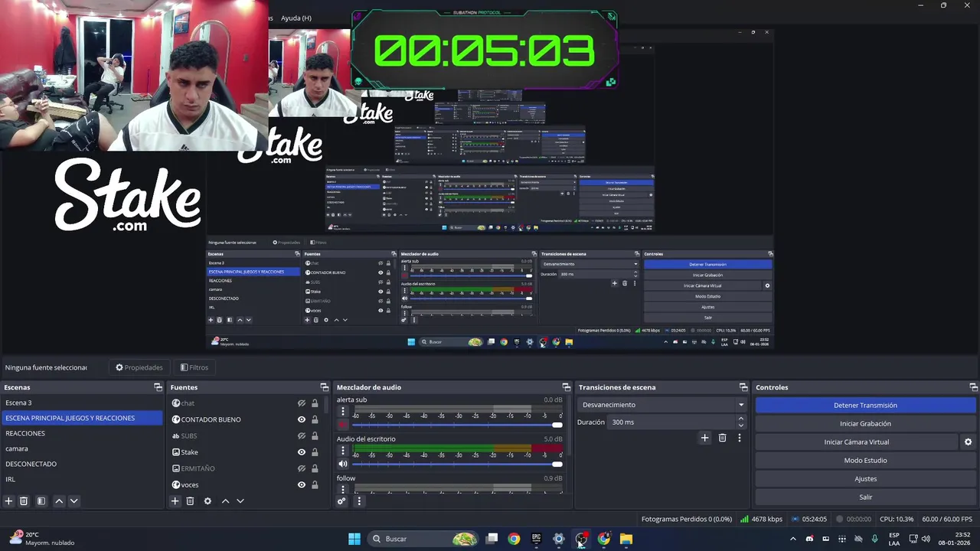Mute Audio del escritorio
Screen dimensions: 980x551
click(x=343, y=464)
